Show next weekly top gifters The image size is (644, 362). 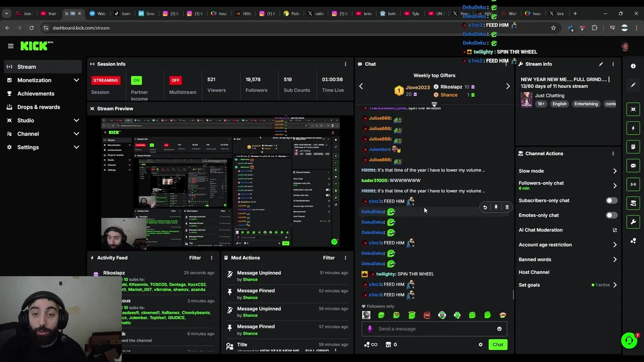pos(508,86)
